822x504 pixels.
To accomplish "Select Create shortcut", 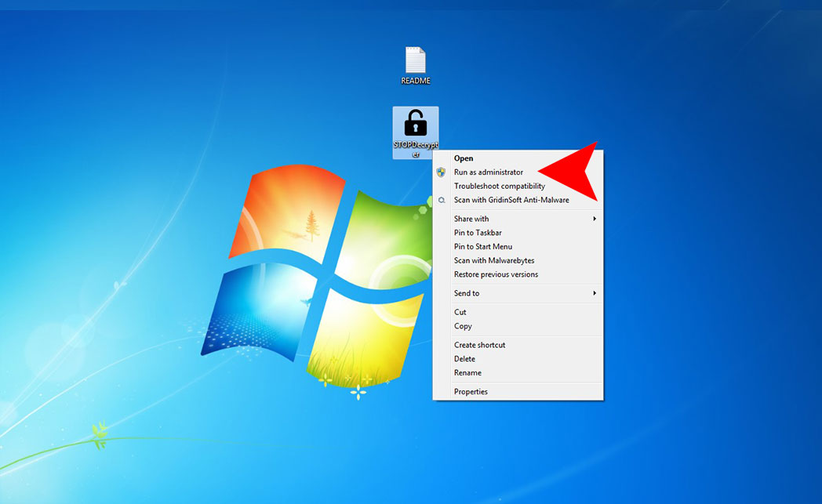I will click(479, 345).
